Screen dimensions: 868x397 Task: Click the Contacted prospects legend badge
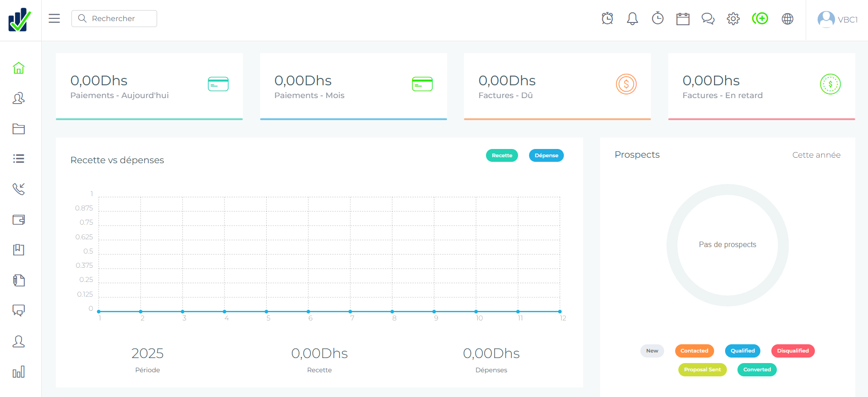[694, 351]
